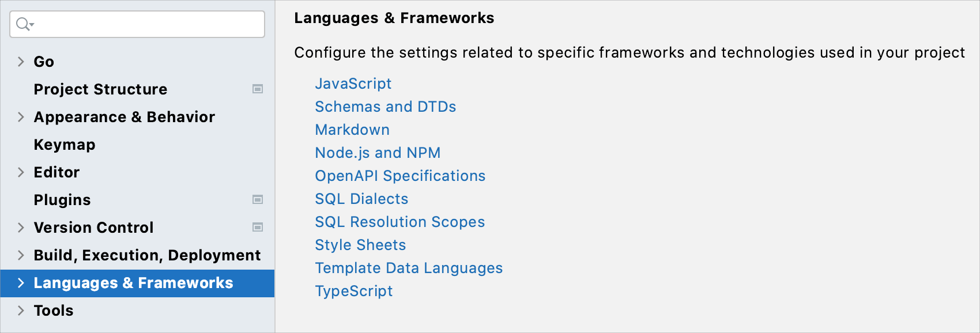Click the magnifier icon in the search field

pos(21,24)
